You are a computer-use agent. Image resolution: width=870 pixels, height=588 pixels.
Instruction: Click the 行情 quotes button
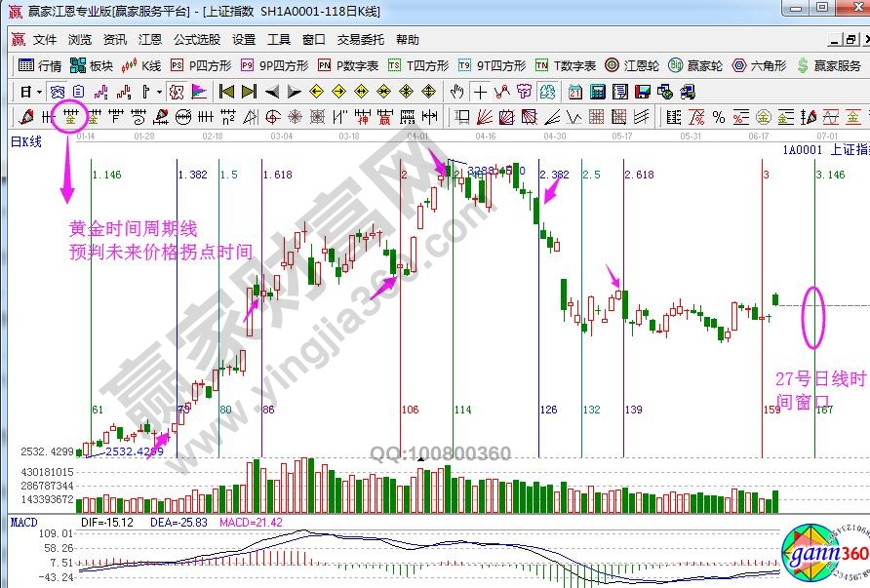(40, 65)
